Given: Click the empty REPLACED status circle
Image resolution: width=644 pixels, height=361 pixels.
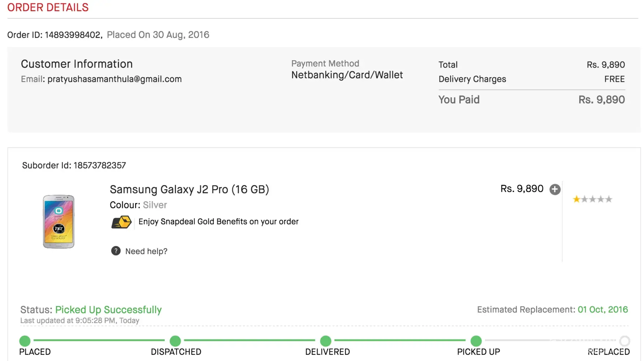Looking at the screenshot, I should [625, 341].
